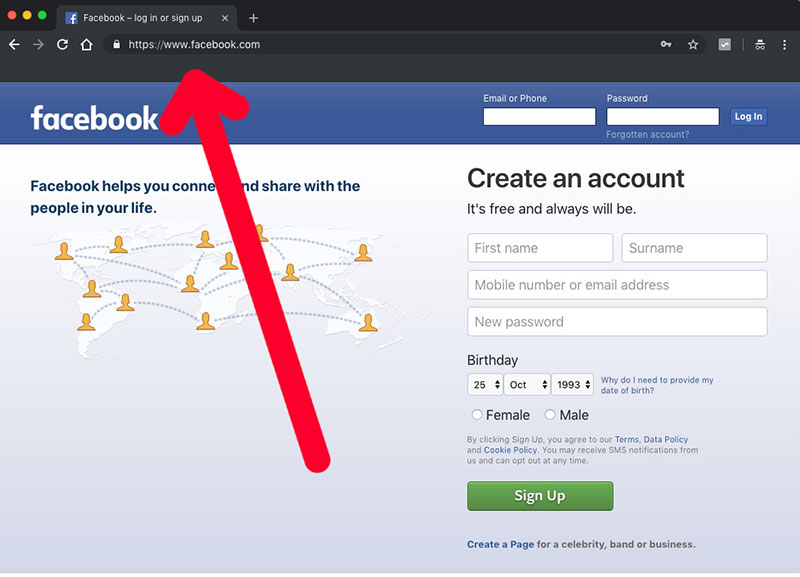800x577 pixels.
Task: Click the Facebook favicon on the tab
Action: pyautogui.click(x=71, y=18)
